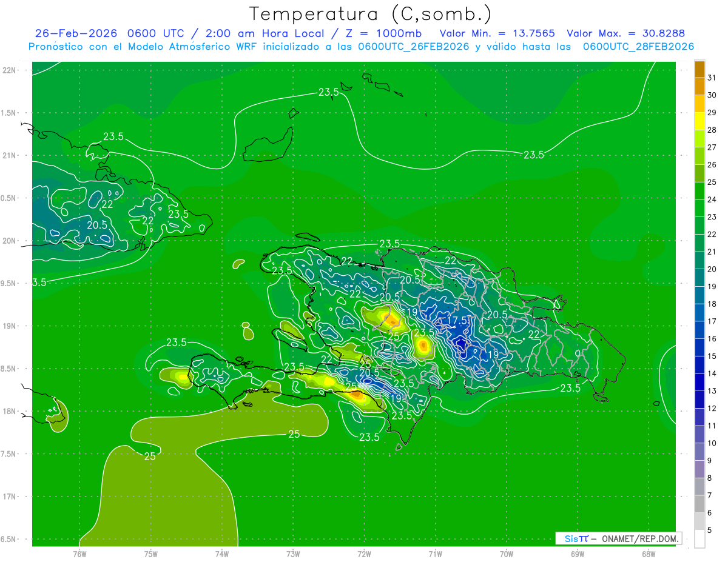The width and height of the screenshot is (728, 562).
Task: Click the 20N latitude axis label
Action: point(10,241)
